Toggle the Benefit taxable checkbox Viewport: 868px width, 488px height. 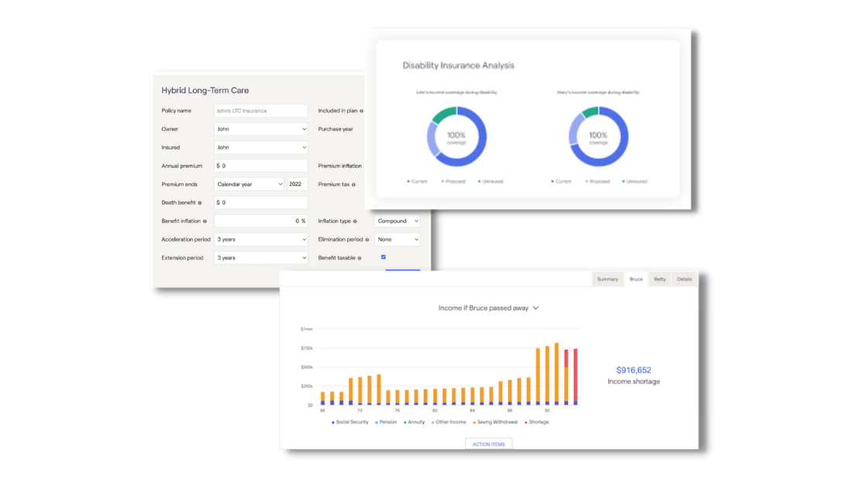point(383,256)
